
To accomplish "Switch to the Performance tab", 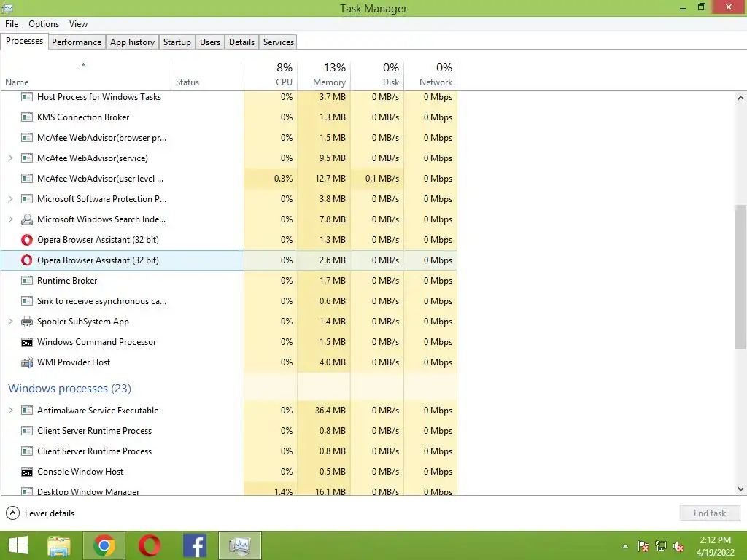I will click(x=77, y=42).
